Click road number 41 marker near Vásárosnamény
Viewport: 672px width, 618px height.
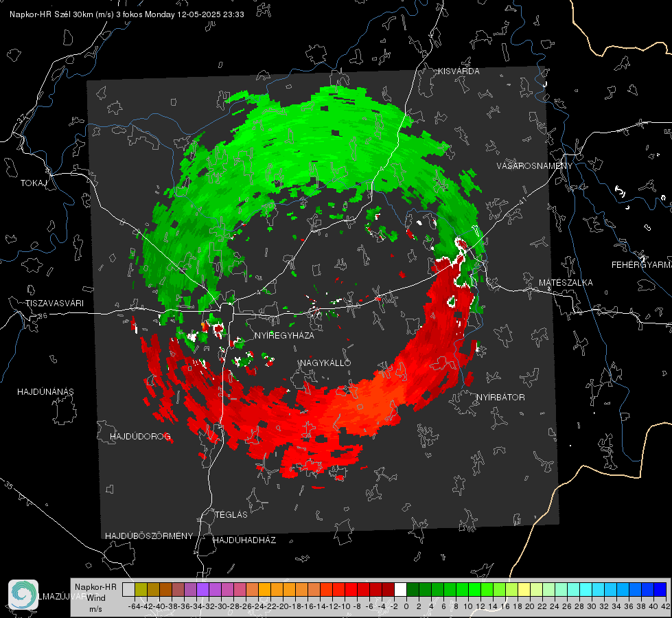pyautogui.click(x=522, y=201)
